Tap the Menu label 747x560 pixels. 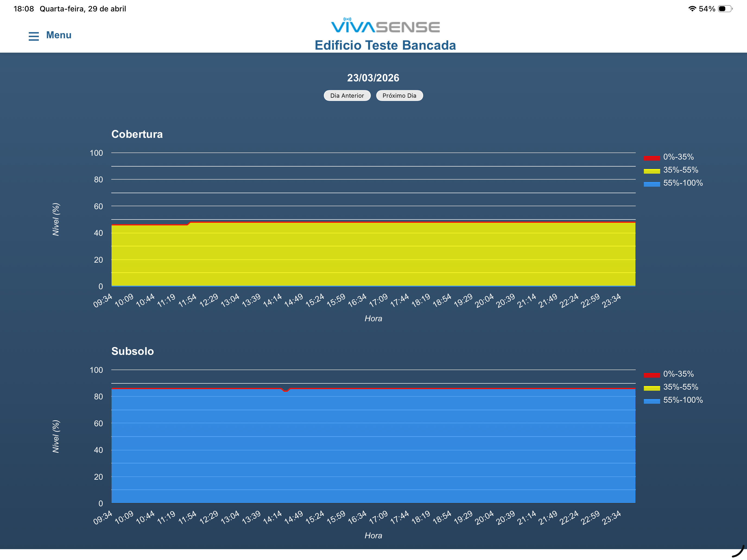coord(59,35)
